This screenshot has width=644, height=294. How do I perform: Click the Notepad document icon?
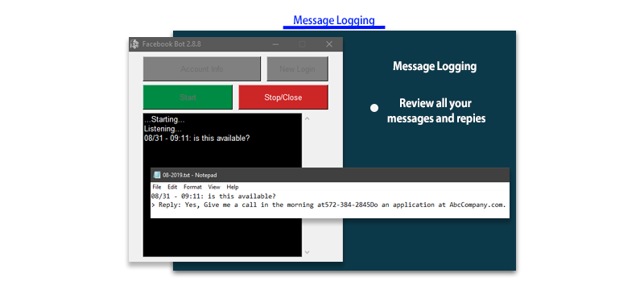pyautogui.click(x=156, y=175)
